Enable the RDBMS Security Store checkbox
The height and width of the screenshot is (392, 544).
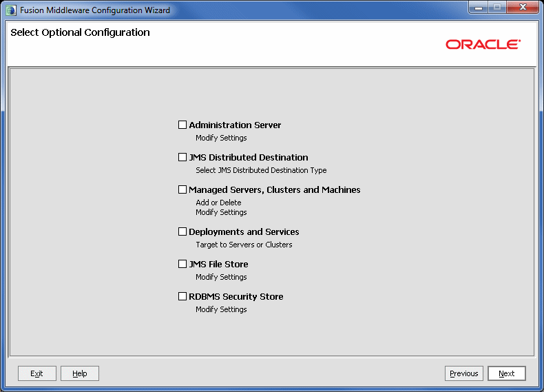[x=182, y=296]
